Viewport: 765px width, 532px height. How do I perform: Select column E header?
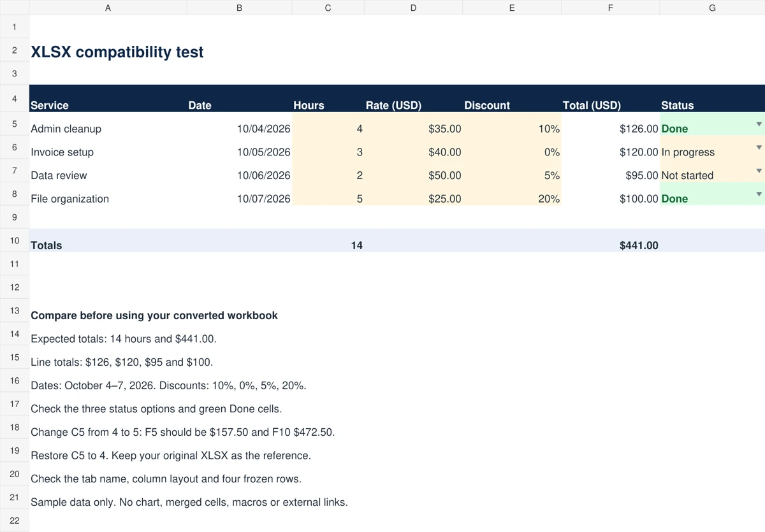coord(512,8)
